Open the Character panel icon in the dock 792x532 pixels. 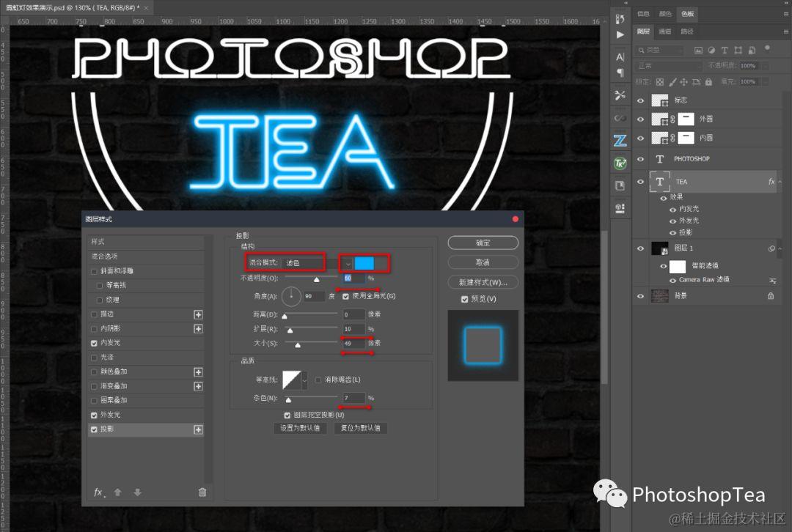point(620,57)
